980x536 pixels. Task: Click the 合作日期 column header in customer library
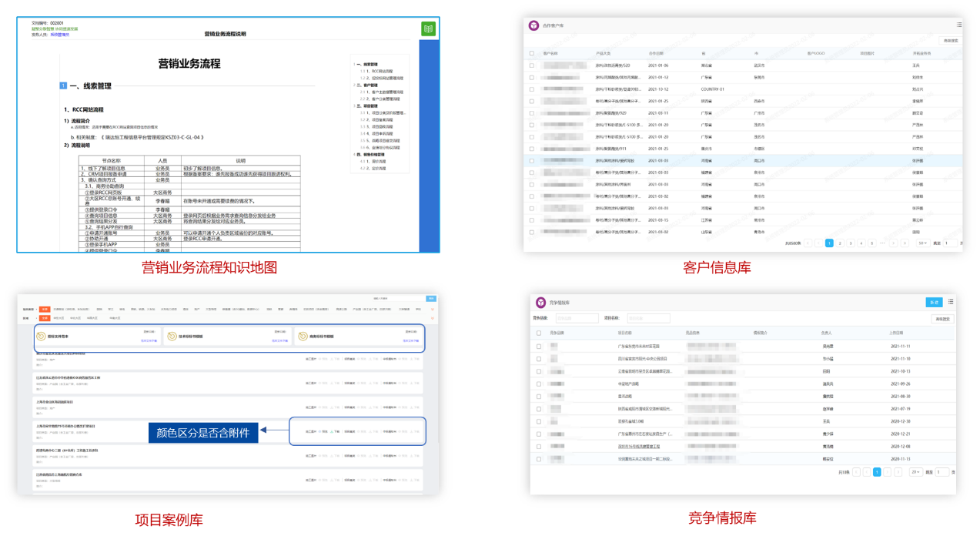tap(657, 54)
